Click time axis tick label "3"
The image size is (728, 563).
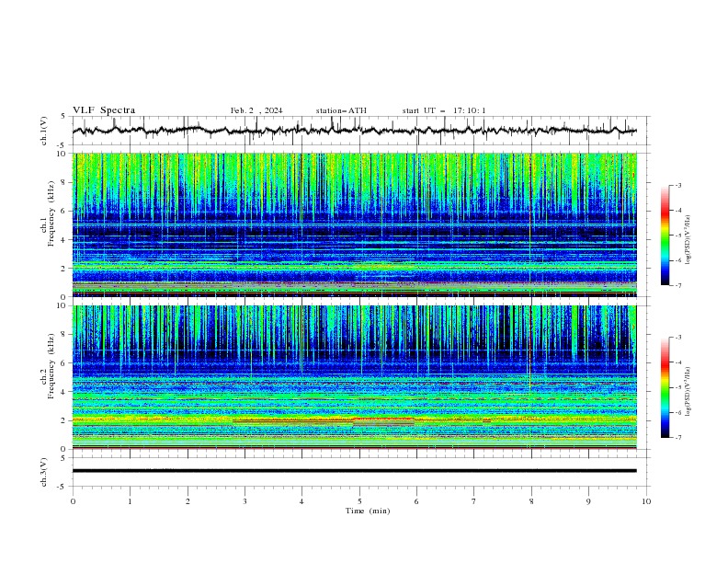pos(245,501)
